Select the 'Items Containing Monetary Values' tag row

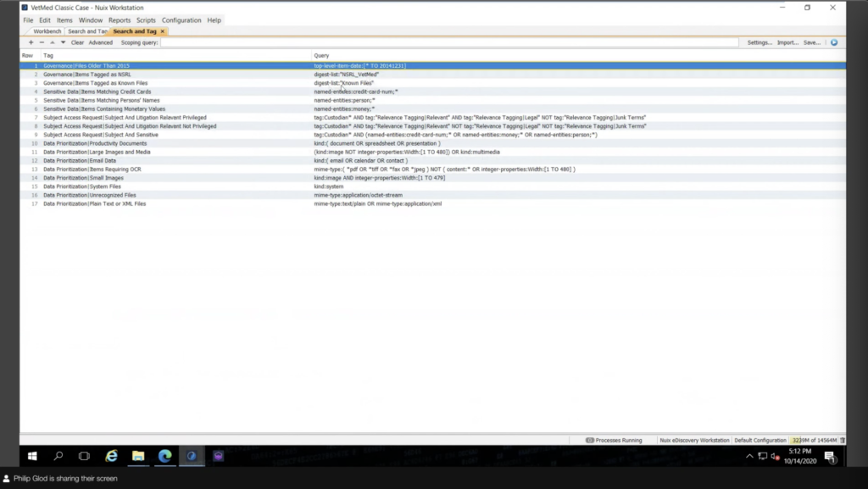[433, 109]
